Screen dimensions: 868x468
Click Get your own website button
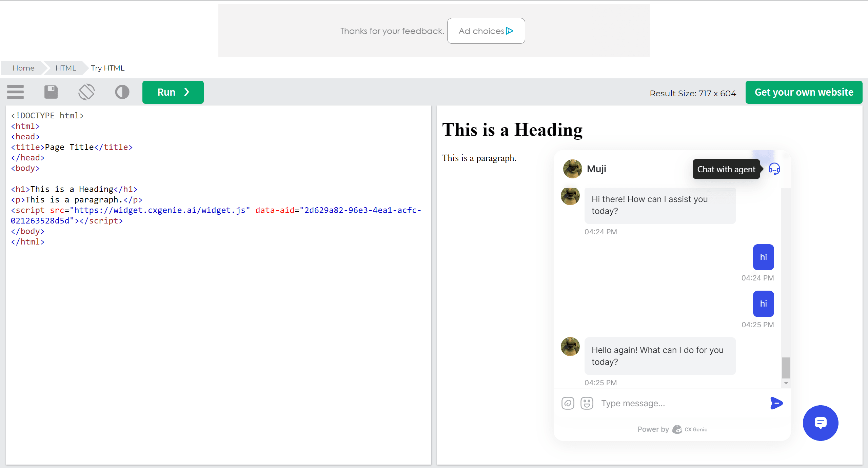coord(804,92)
